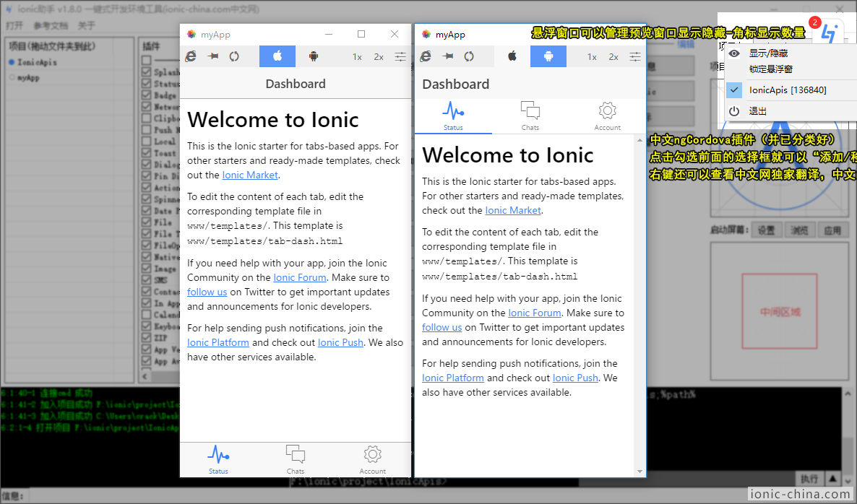
Task: Open Status tab in left iOS preview
Action: coord(218,460)
